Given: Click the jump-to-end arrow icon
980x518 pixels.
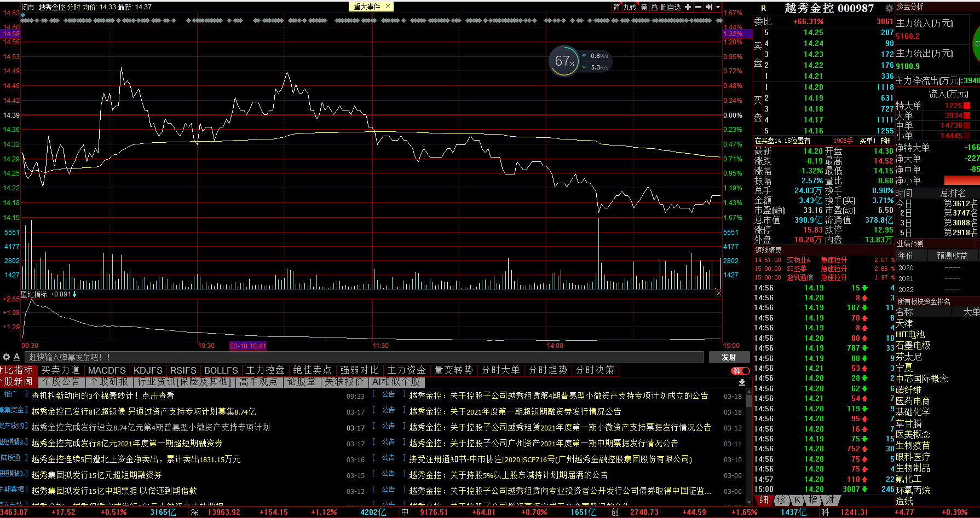Looking at the screenshot, I should tap(709, 7).
